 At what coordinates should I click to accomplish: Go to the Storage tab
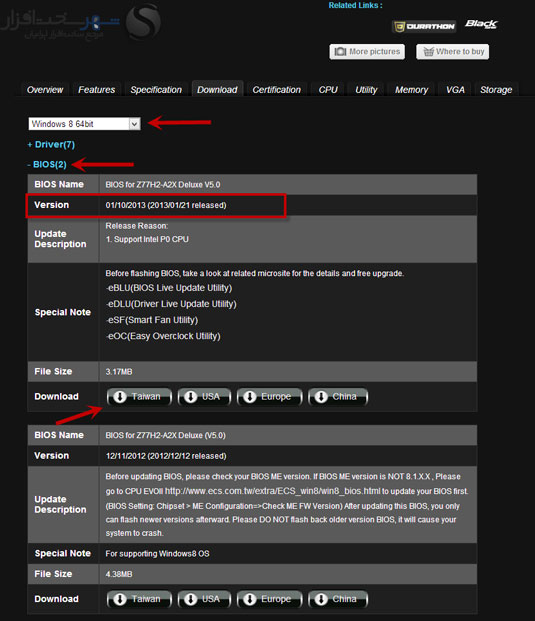496,90
